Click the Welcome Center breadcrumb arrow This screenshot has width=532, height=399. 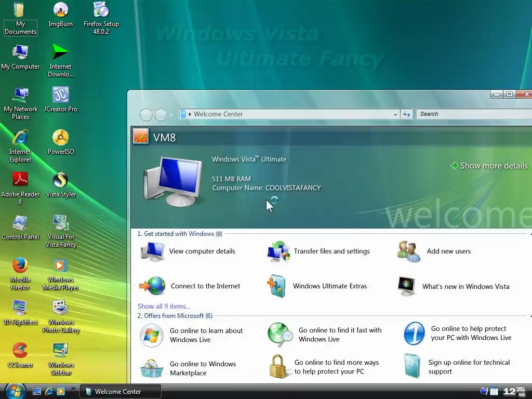pos(190,114)
